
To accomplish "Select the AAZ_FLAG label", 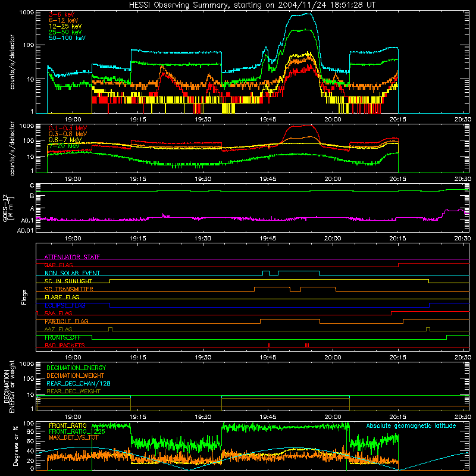I will point(58,329).
